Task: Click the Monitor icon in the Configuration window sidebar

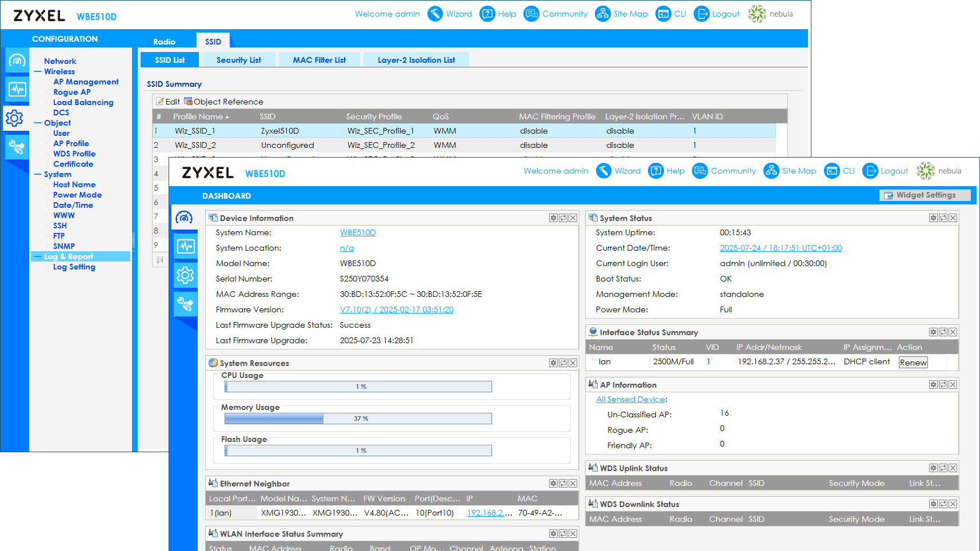Action: [x=17, y=89]
